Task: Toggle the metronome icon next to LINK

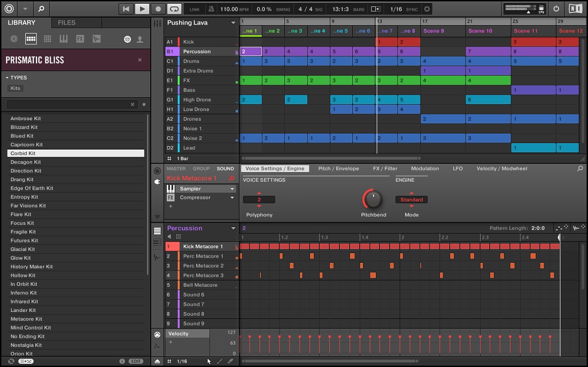Action: [x=212, y=9]
